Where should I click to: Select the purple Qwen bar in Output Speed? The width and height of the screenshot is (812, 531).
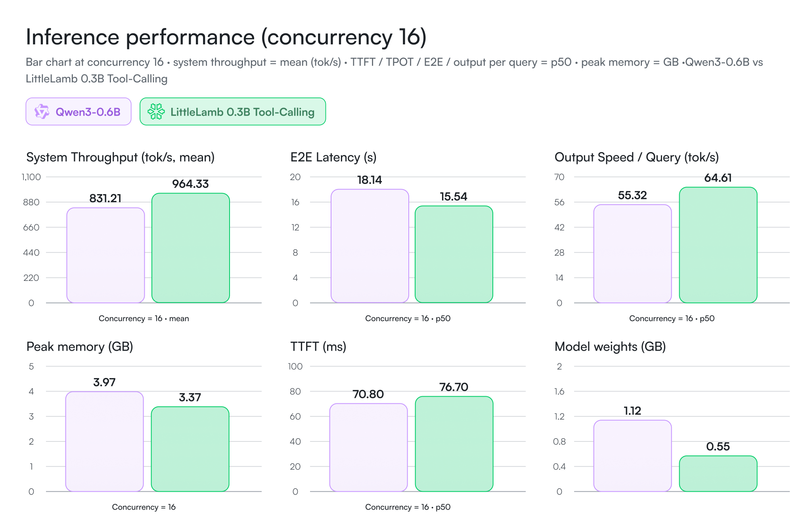pyautogui.click(x=633, y=254)
